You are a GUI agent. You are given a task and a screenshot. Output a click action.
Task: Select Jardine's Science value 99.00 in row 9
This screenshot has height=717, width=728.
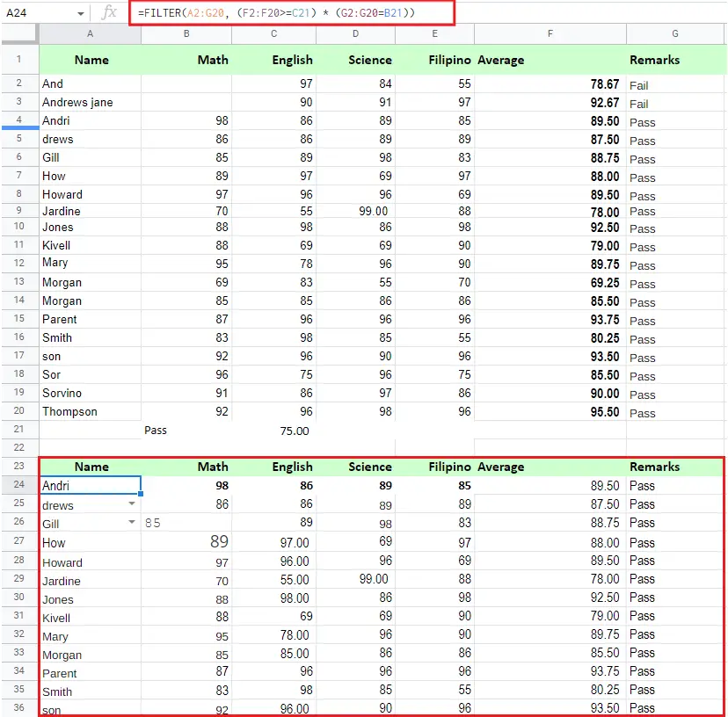355,211
